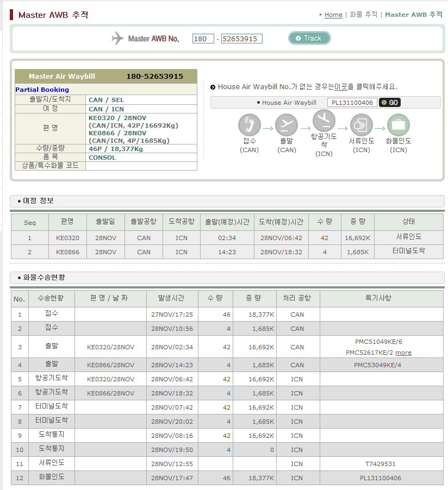Click the GO button for House Air Waybill
Screen dimensions: 448x490
(390, 103)
